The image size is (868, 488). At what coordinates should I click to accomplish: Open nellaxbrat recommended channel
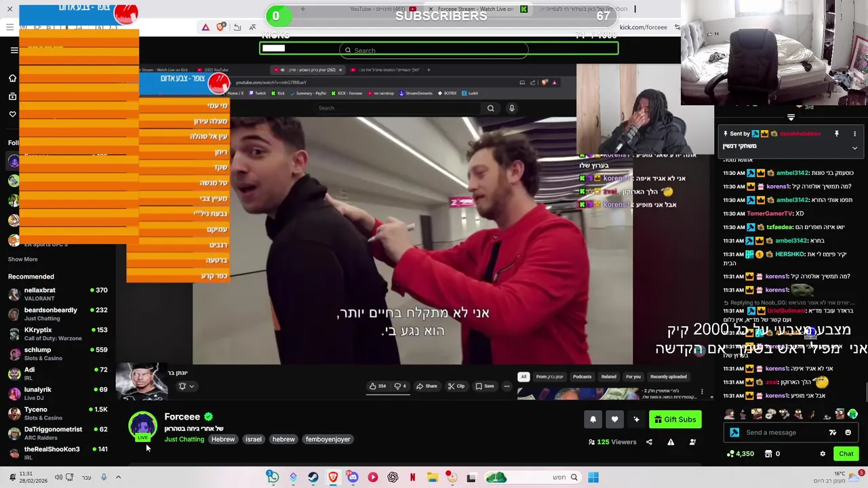[58, 294]
